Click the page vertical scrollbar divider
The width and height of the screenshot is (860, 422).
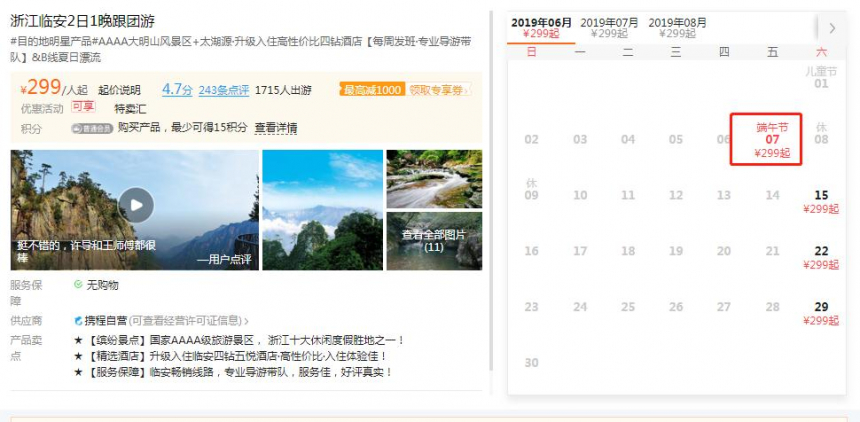491,192
